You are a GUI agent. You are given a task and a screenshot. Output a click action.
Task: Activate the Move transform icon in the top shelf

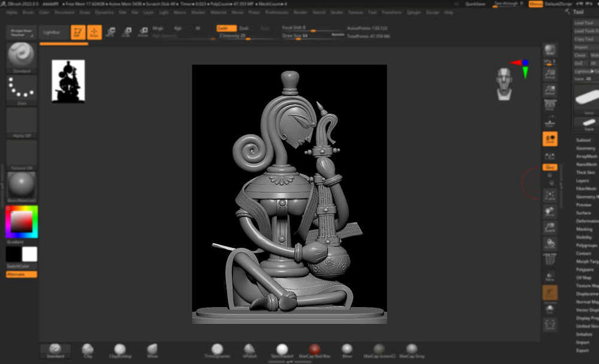click(111, 32)
